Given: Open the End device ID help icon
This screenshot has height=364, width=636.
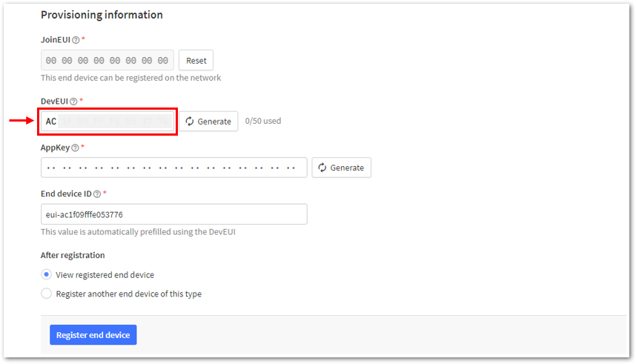Looking at the screenshot, I should (x=97, y=194).
